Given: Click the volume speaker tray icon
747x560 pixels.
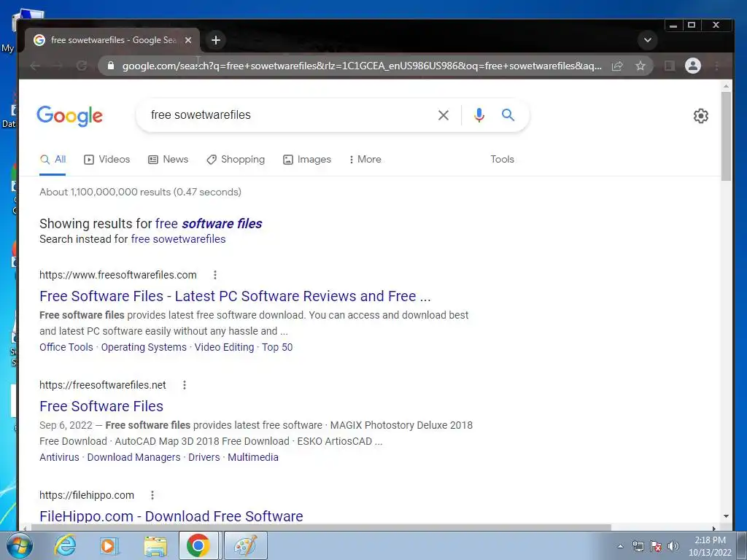Looking at the screenshot, I should coord(673,545).
